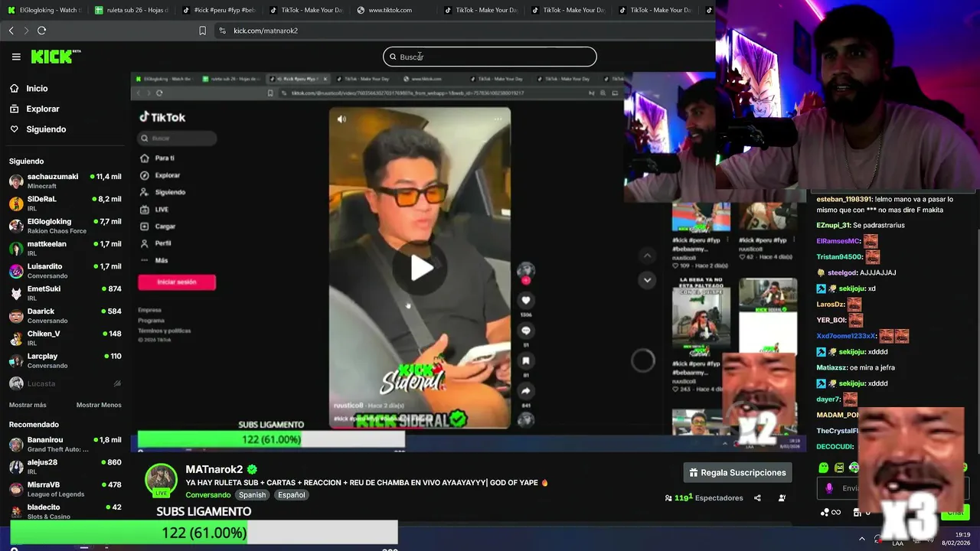Select Para ti in TikTok sidebar

[158, 158]
